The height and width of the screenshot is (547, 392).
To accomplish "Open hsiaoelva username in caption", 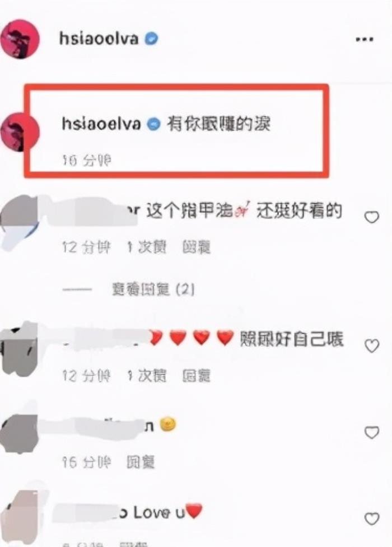I will (101, 124).
